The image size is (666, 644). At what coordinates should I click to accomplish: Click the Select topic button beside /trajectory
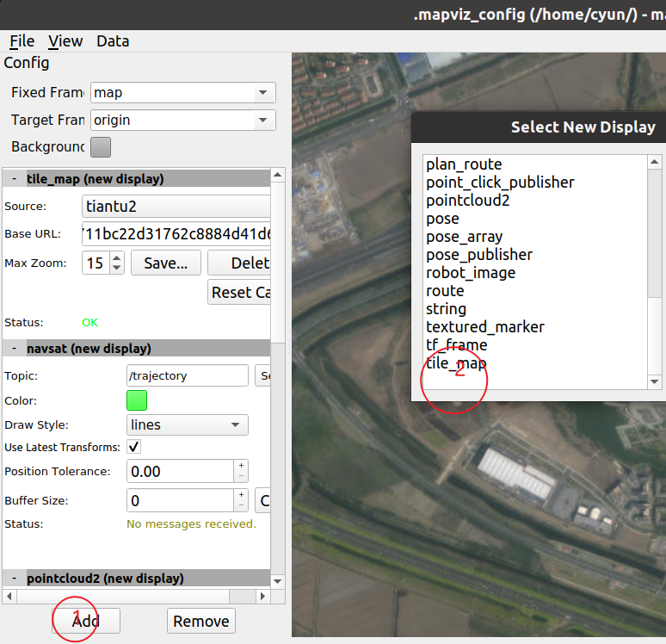[x=263, y=375]
